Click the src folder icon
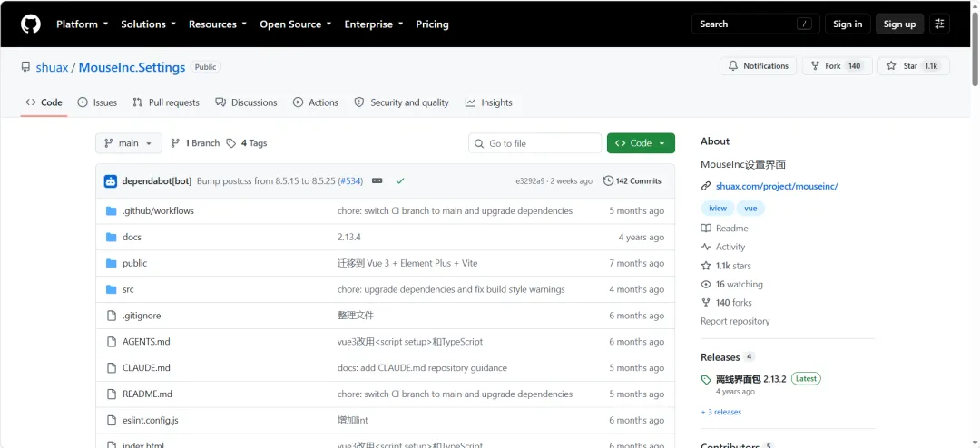The image size is (980, 448). 112,290
